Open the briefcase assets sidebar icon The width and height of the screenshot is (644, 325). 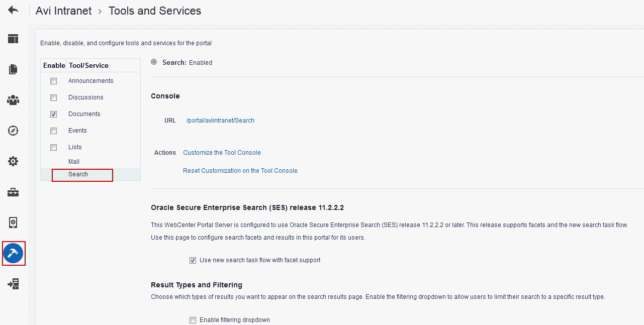(13, 192)
